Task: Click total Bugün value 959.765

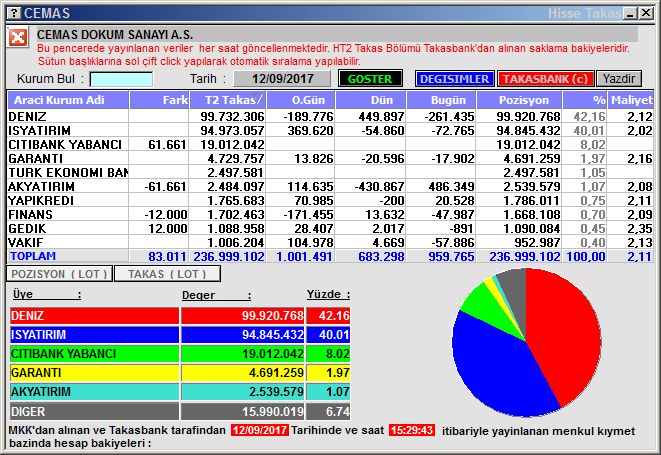Action: (x=451, y=256)
